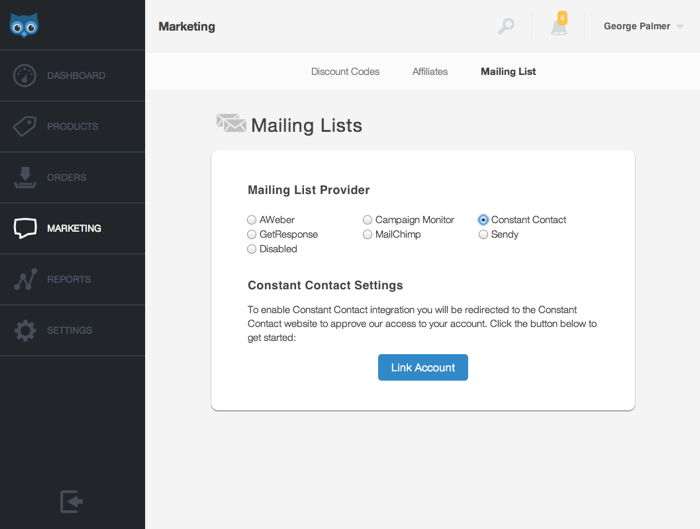Click the Marketing speech bubble icon
Viewport: 700px width, 529px height.
(x=25, y=228)
